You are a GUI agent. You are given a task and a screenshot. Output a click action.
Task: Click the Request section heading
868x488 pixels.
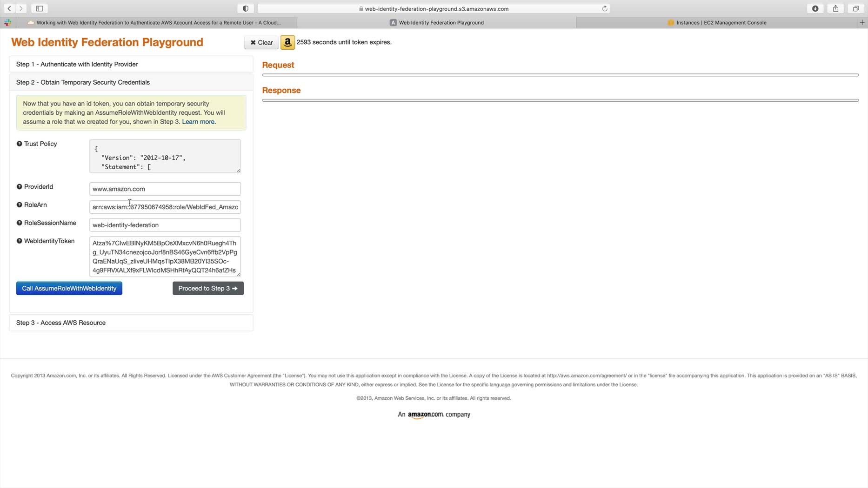(x=278, y=65)
